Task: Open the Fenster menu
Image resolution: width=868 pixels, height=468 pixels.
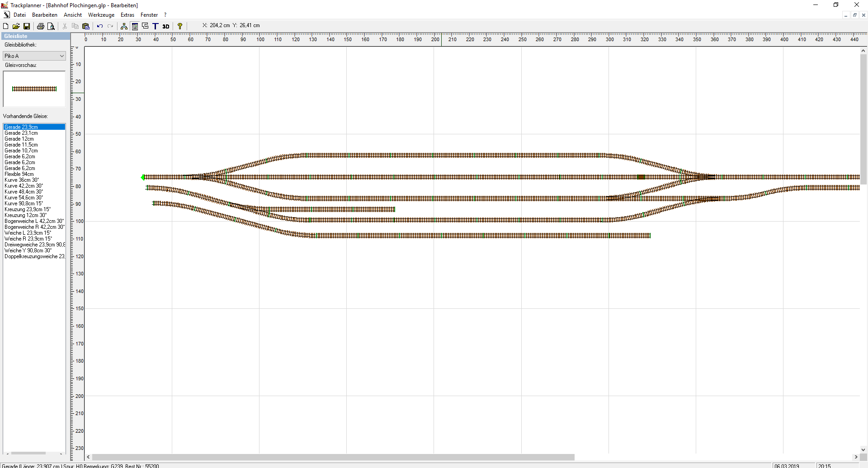Action: pyautogui.click(x=149, y=15)
